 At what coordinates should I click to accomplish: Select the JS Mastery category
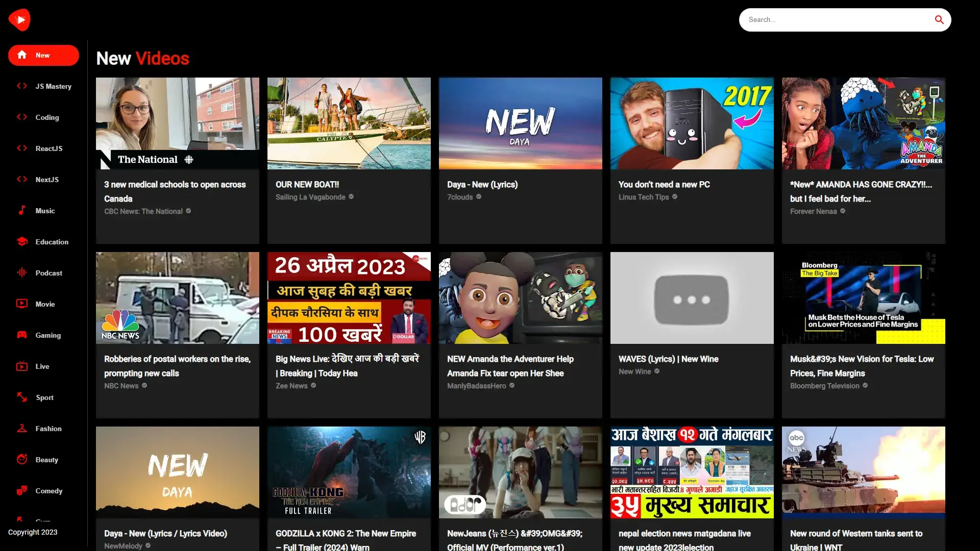coord(43,86)
